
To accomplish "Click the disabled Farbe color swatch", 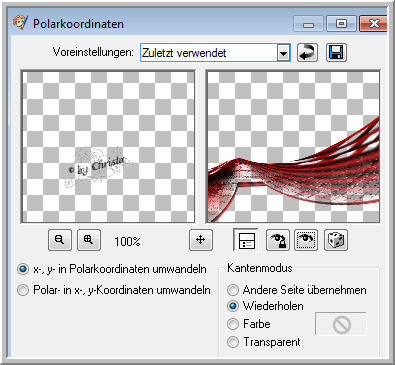I will [x=341, y=324].
